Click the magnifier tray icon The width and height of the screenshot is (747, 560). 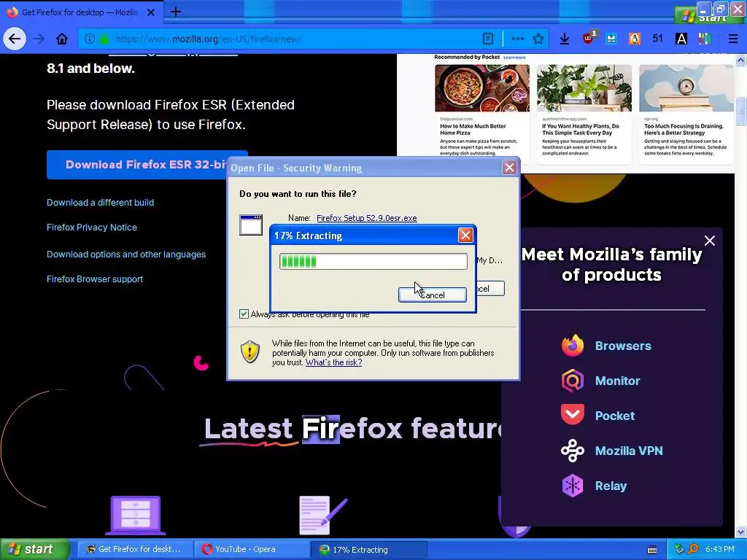click(x=693, y=549)
